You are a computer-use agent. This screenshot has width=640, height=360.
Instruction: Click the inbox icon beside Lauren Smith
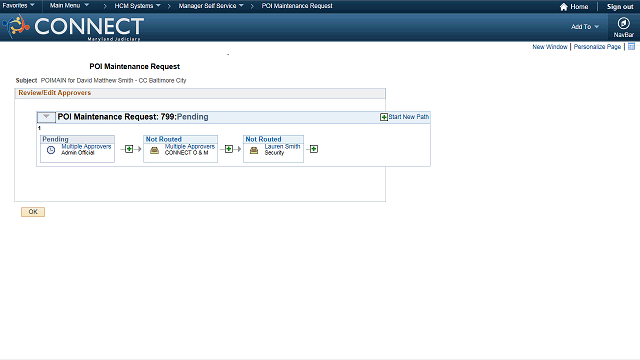pyautogui.click(x=254, y=150)
